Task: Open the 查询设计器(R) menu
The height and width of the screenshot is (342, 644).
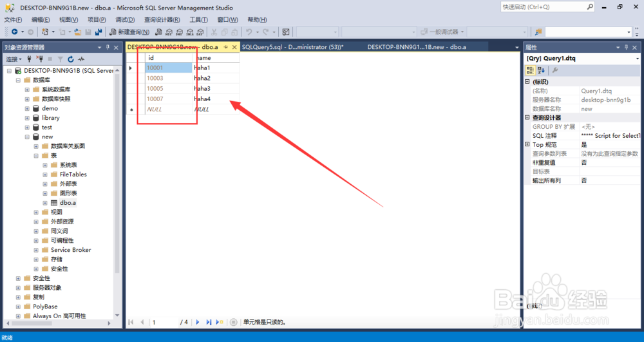Action: click(162, 20)
